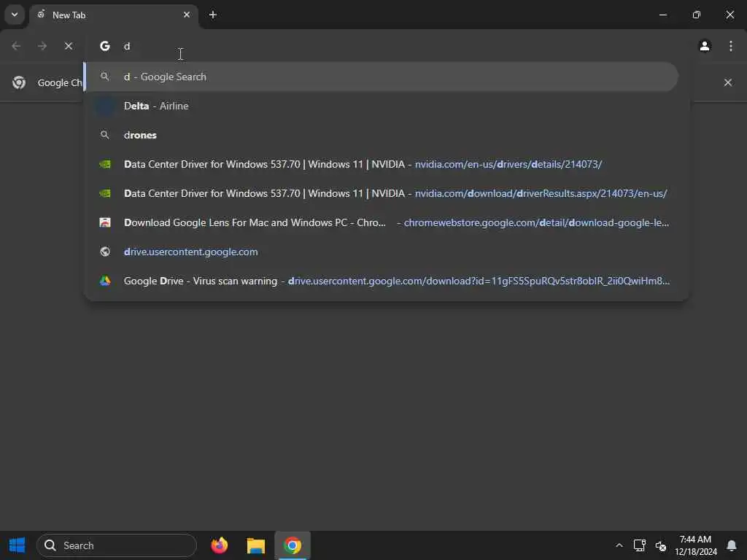Screen dimensions: 747x560
Task: Open a new tab with the plus button
Action: coord(213,15)
